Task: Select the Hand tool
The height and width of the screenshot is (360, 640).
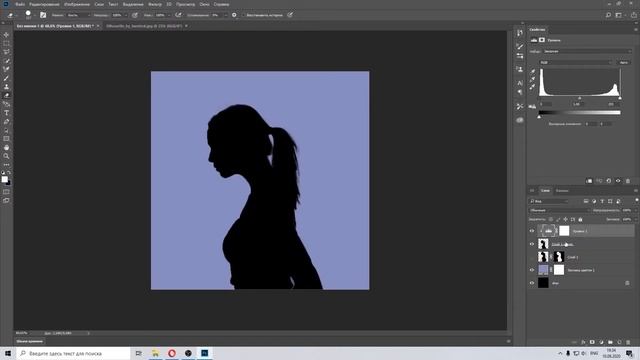Action: coord(7,147)
